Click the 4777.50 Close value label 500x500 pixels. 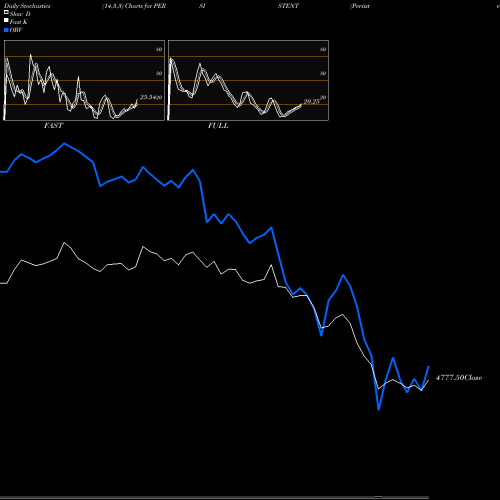click(x=459, y=378)
